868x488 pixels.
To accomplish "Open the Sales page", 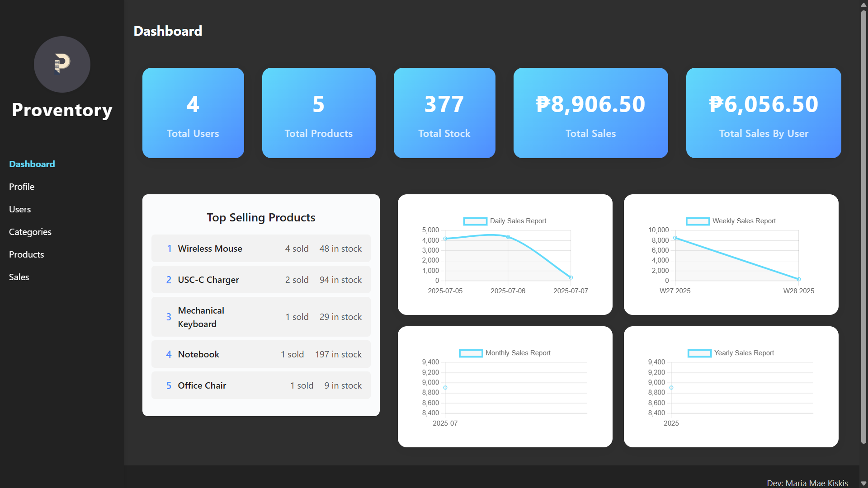I will click(x=19, y=277).
